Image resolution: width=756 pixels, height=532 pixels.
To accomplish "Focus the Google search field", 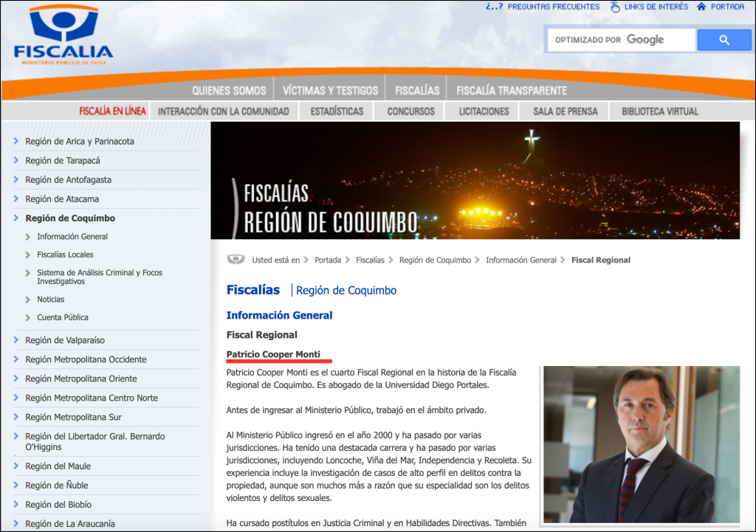I will pos(622,40).
